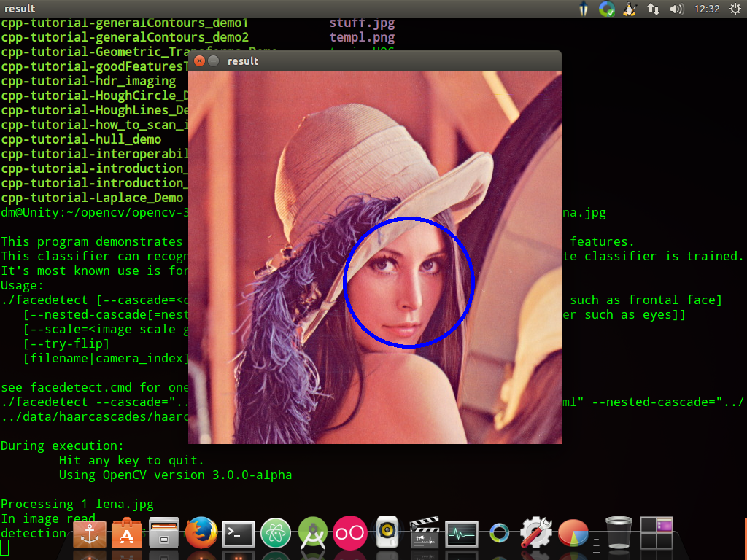Open the sound volume indicator
This screenshot has width=747, height=560.
676,9
